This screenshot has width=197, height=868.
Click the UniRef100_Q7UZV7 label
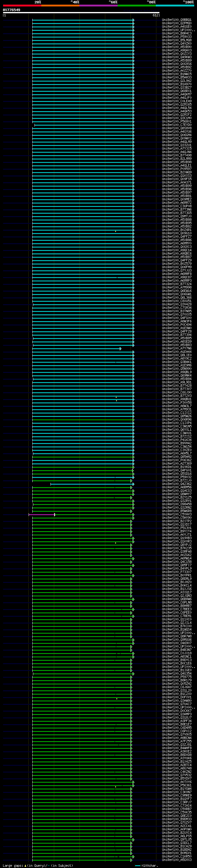point(177,822)
